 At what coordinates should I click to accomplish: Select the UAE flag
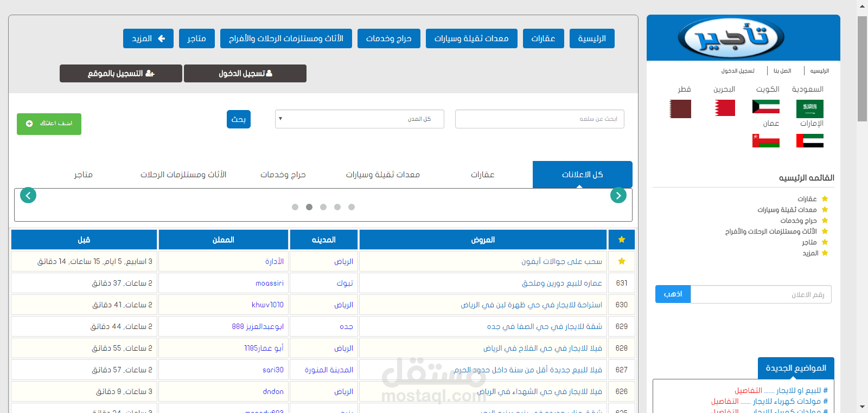tap(809, 141)
